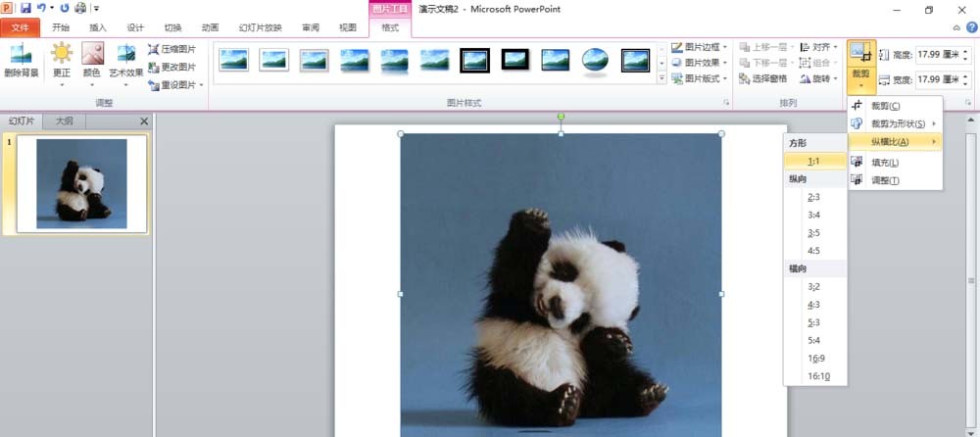The image size is (980, 437).
Task: Select the oval picture style thumbnail
Action: pyautogui.click(x=595, y=61)
